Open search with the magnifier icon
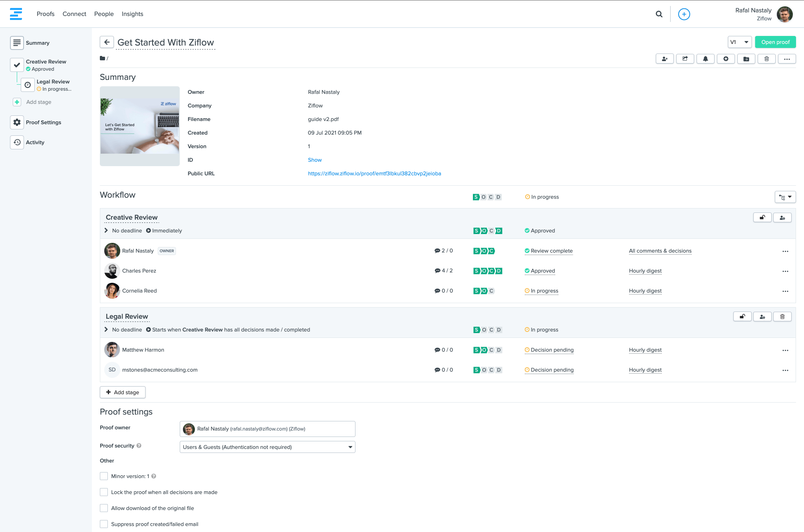Screen dimensions: 804x532 (659, 14)
